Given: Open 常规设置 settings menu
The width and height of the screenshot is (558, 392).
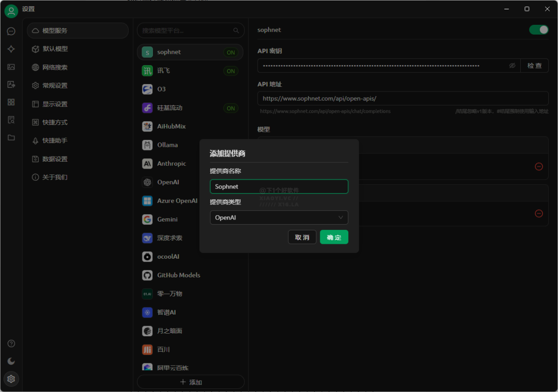Looking at the screenshot, I should coord(78,86).
